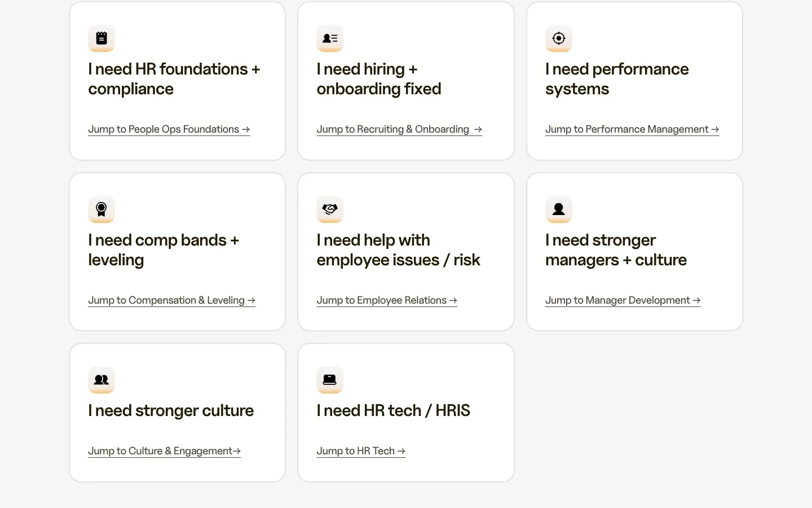Select 'I need comp bands + leveling' heading
812x508 pixels.
[x=164, y=250]
